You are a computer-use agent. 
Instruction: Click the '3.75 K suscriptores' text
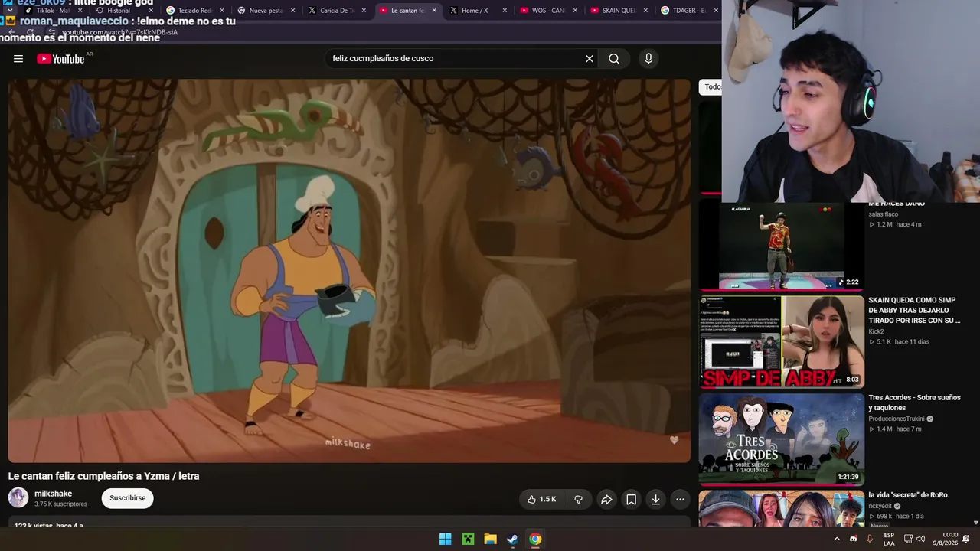60,504
